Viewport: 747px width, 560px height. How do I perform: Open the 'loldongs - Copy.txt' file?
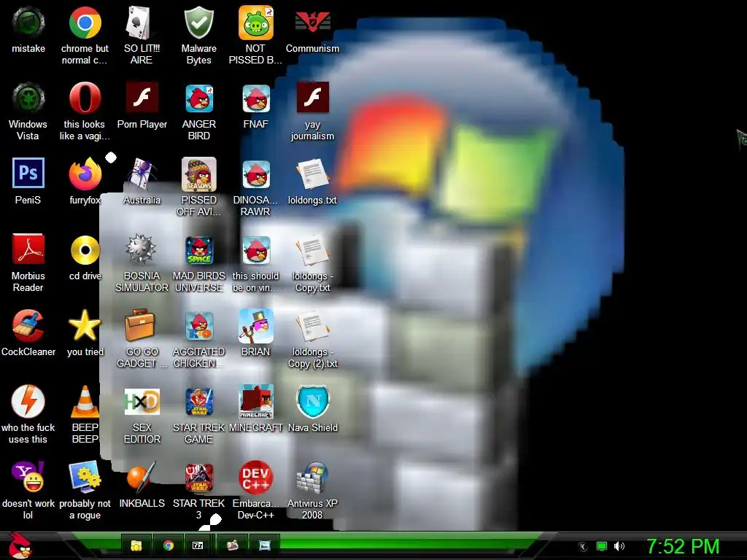click(x=312, y=249)
